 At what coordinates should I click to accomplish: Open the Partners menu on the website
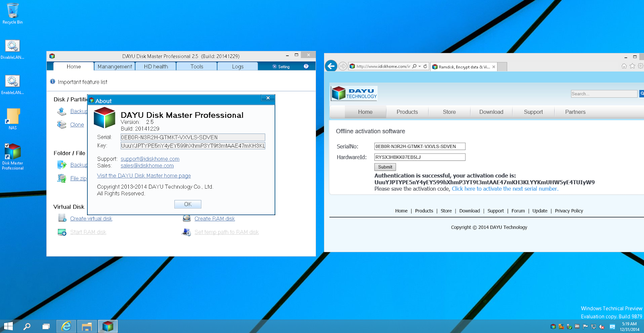coord(575,112)
